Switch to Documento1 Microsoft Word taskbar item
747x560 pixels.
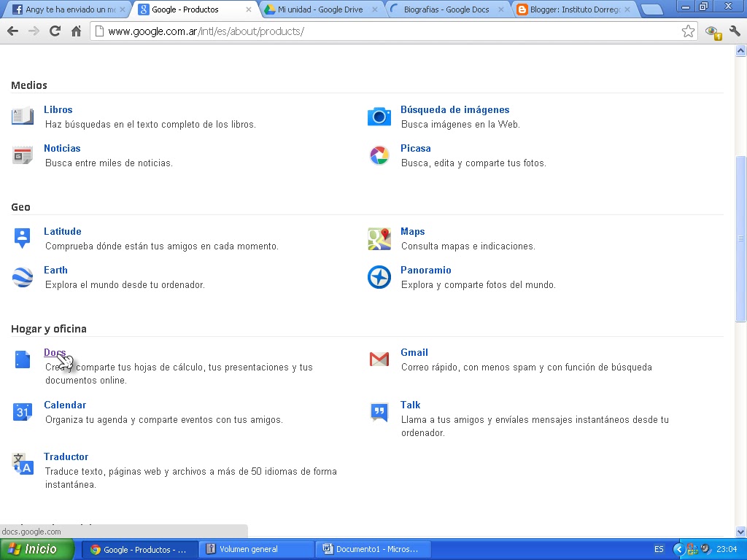(x=373, y=549)
